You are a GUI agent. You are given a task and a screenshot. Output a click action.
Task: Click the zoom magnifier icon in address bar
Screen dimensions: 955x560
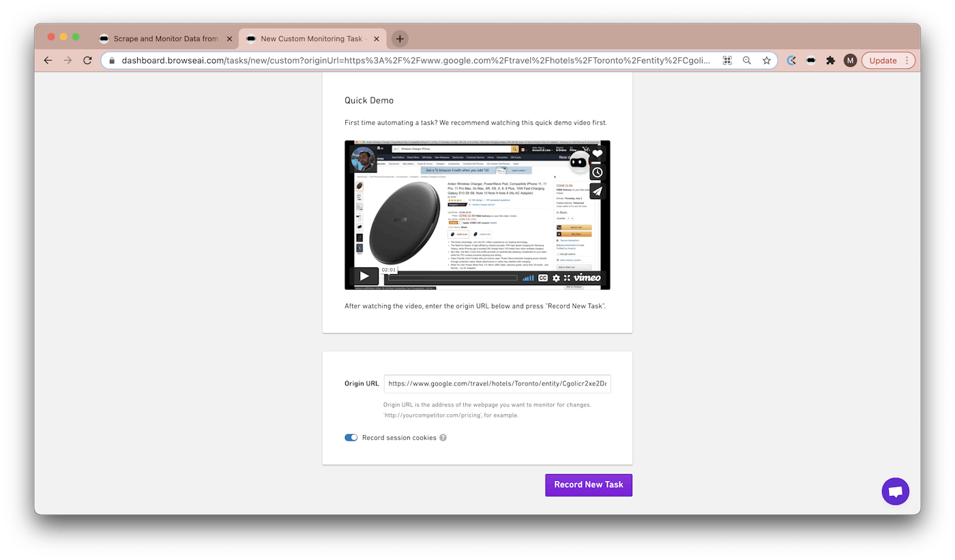tap(747, 61)
